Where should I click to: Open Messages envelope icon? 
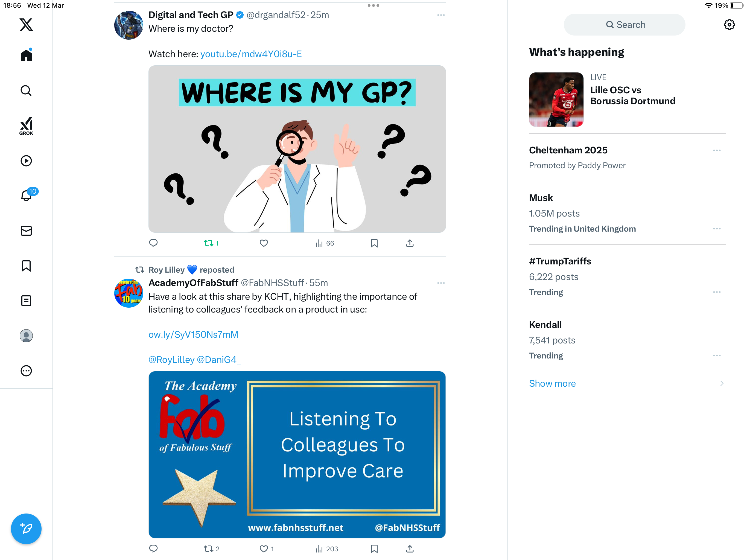click(x=26, y=231)
